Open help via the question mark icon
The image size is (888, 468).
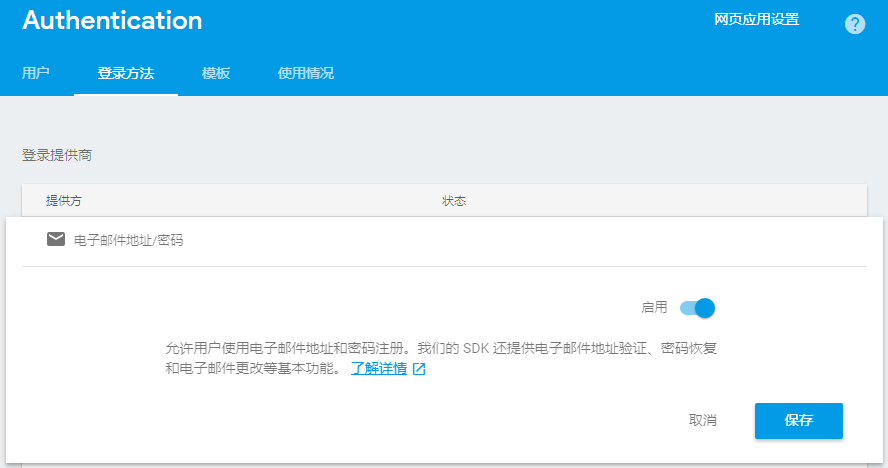click(x=855, y=24)
